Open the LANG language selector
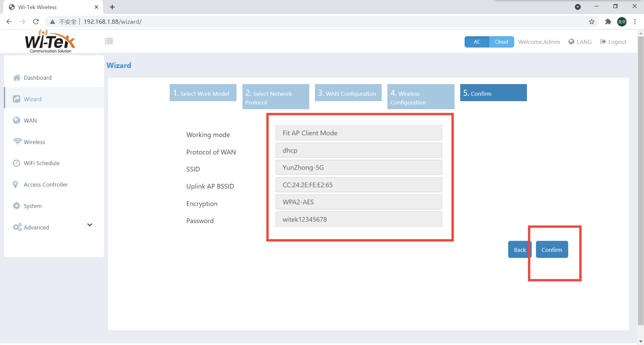Image resolution: width=644 pixels, height=345 pixels. point(580,42)
